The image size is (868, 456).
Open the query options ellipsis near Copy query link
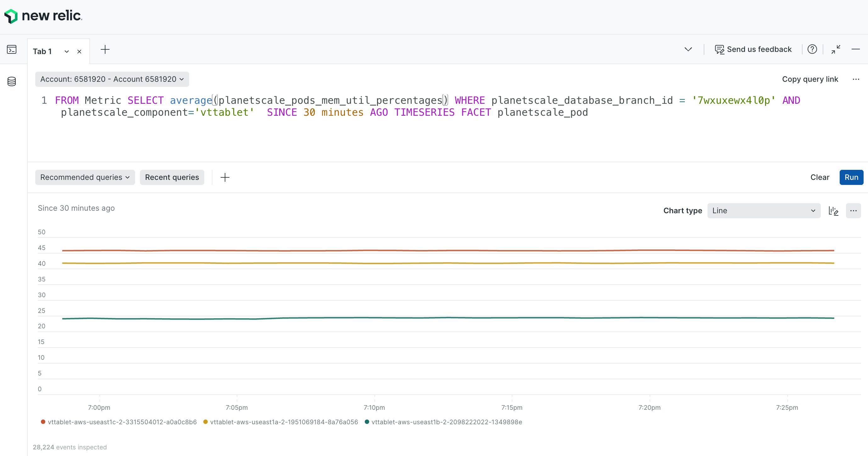click(856, 79)
